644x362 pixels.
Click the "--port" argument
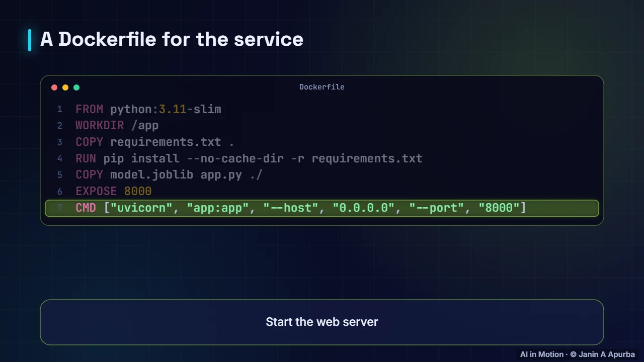tap(436, 208)
